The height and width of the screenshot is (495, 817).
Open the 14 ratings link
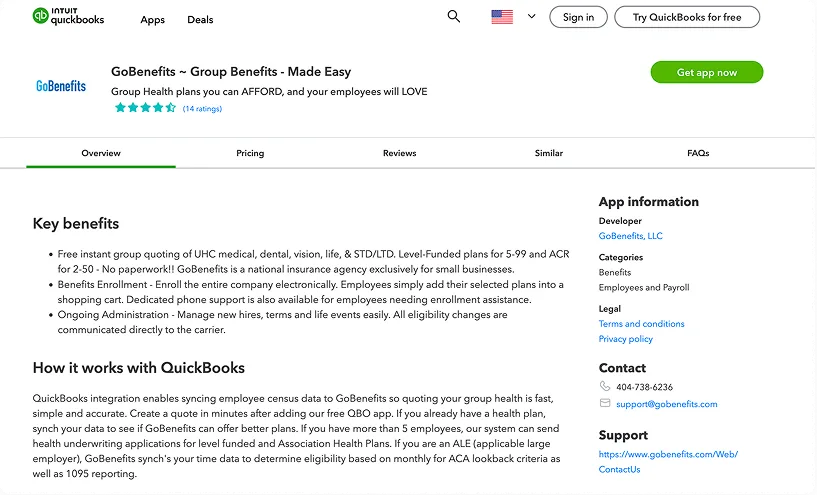202,109
